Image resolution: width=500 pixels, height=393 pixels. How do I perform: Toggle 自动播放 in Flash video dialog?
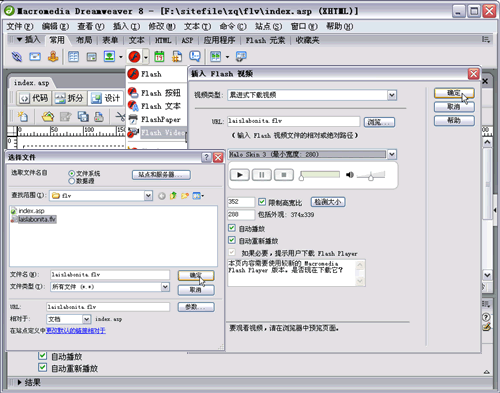pos(232,228)
